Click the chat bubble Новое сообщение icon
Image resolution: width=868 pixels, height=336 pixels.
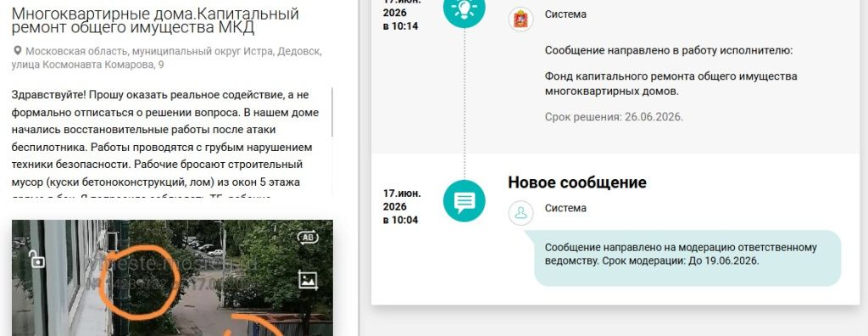click(465, 201)
